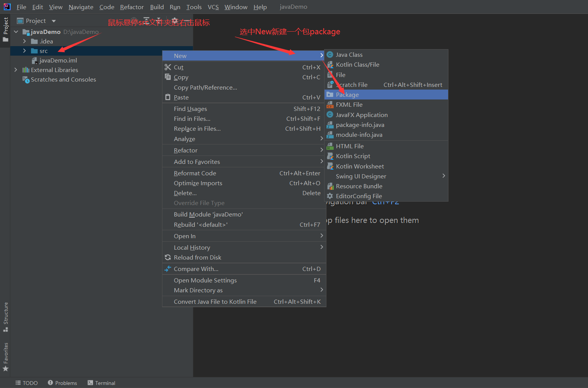Open the Navigate menu
This screenshot has height=388, width=588.
(x=81, y=7)
